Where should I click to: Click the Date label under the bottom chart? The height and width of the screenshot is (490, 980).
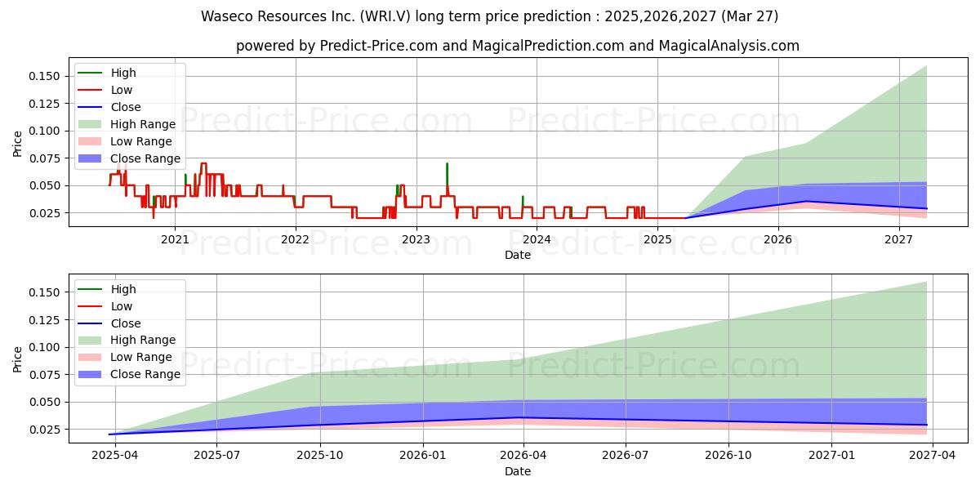(x=518, y=471)
